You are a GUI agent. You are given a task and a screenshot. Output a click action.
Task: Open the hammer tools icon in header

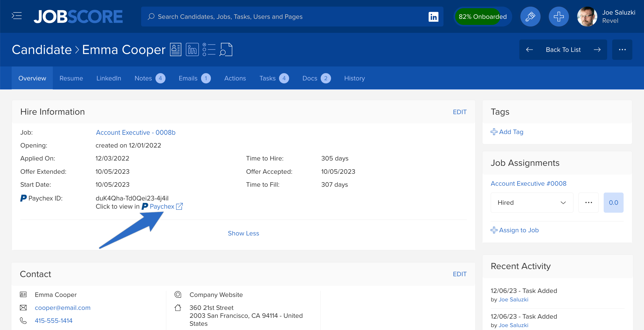(x=530, y=17)
